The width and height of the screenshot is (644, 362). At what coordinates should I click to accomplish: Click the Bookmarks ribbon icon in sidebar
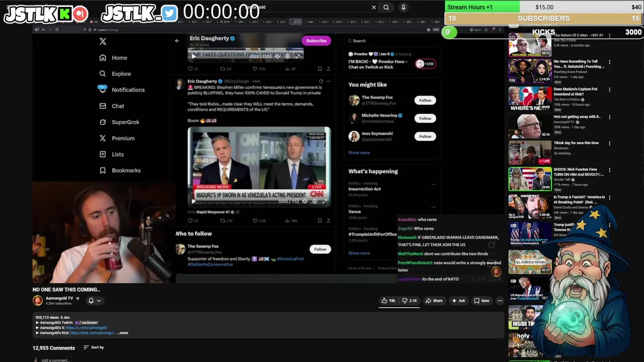click(x=103, y=170)
